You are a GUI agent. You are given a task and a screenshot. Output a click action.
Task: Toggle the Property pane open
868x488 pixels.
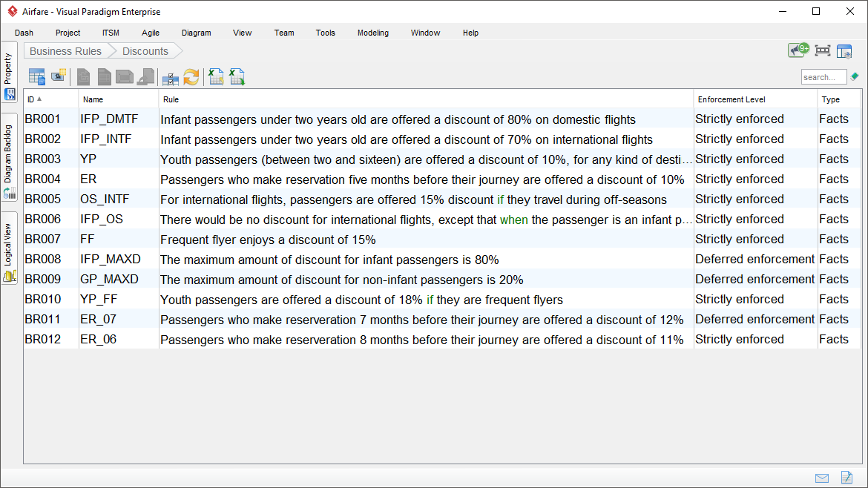tap(10, 74)
